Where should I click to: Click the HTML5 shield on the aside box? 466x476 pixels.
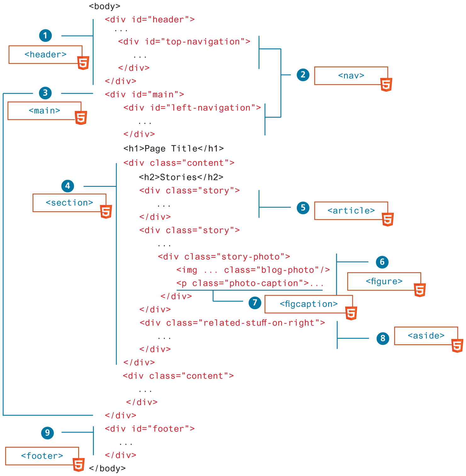click(457, 345)
